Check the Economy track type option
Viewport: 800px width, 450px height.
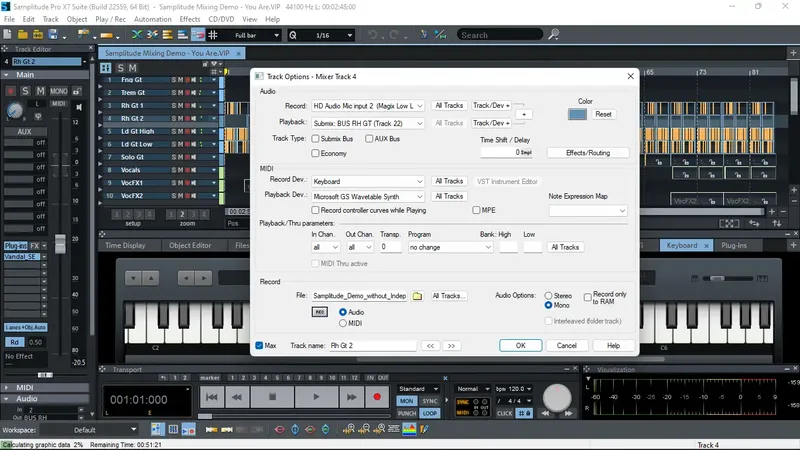pyautogui.click(x=316, y=153)
